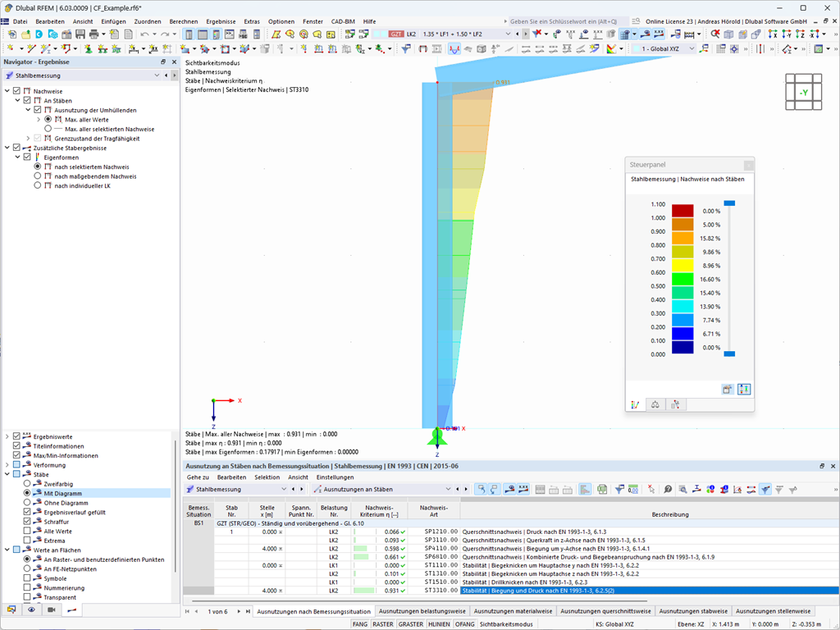Click the view in Z direction icon
Viewport: 840px width, 630px height.
[x=800, y=34]
